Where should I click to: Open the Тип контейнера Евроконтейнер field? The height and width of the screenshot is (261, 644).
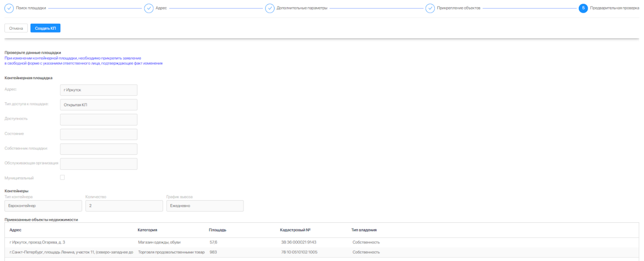pos(43,206)
